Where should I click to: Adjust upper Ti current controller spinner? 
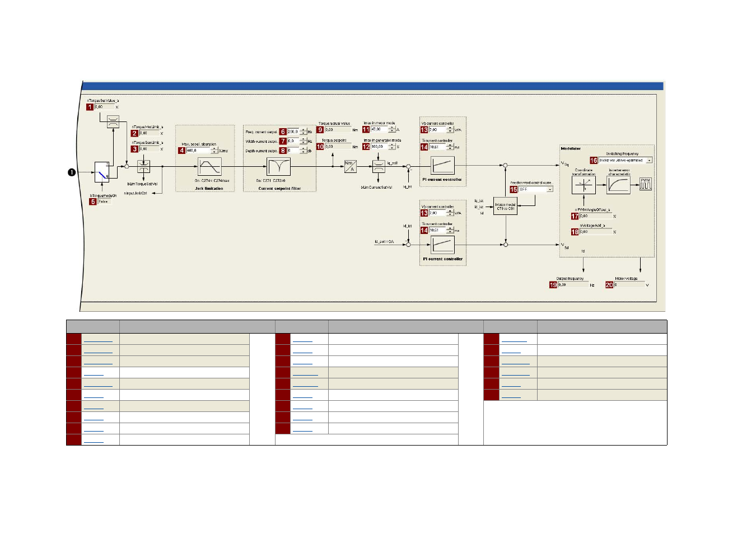click(x=450, y=147)
